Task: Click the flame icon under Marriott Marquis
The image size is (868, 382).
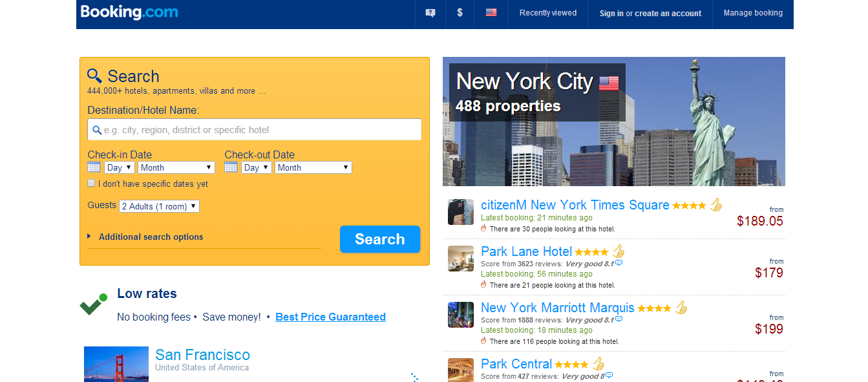Action: pos(483,341)
